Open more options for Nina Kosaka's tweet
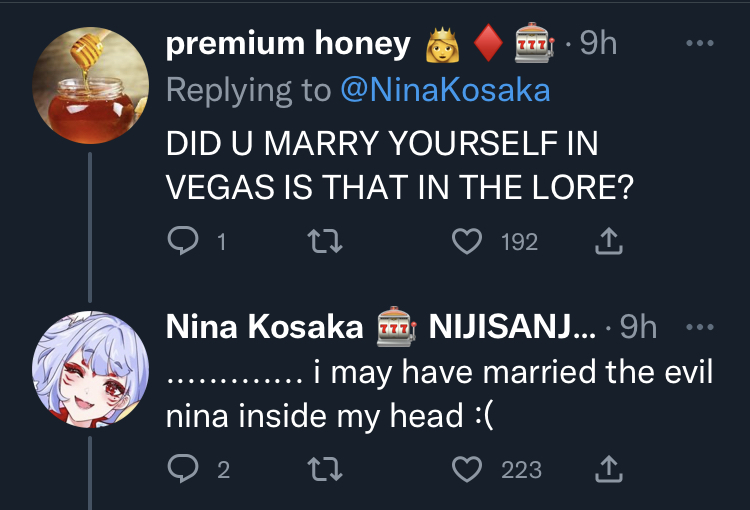 699,326
